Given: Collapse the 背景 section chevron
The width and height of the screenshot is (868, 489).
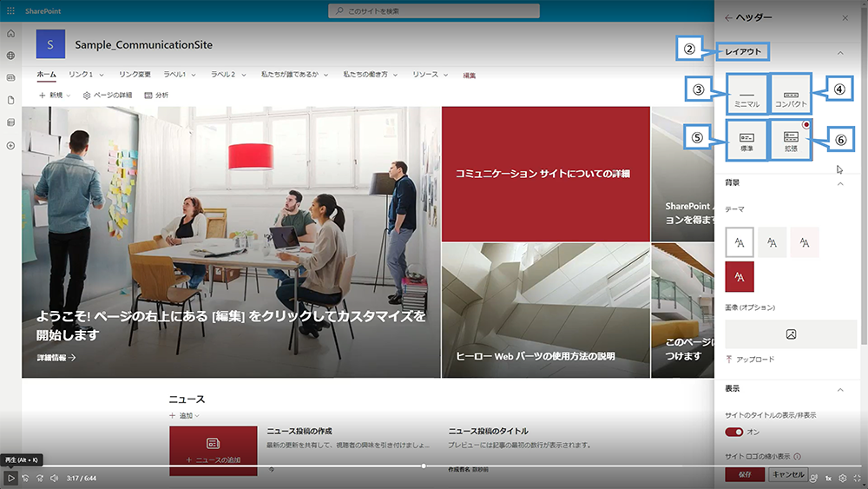Looking at the screenshot, I should point(840,183).
